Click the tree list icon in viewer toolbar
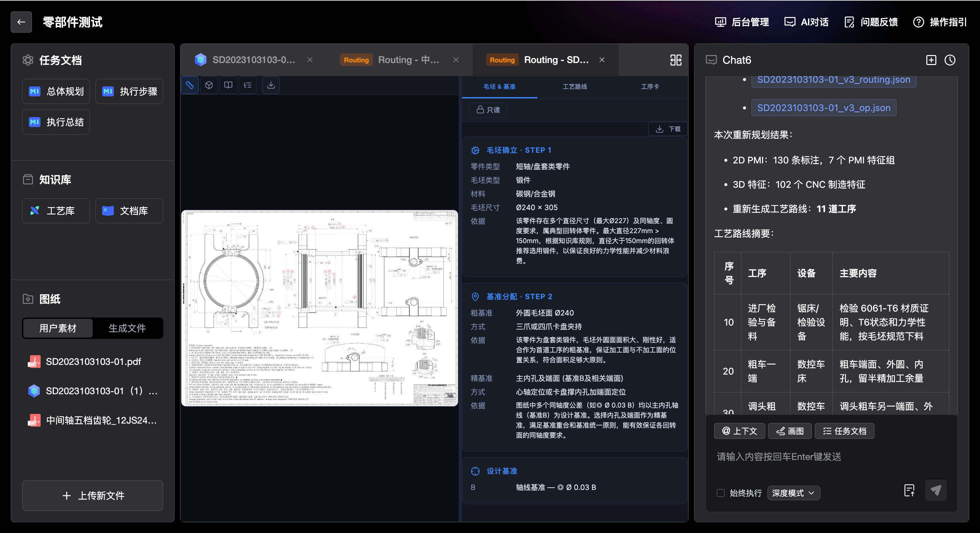The height and width of the screenshot is (533, 980). click(248, 85)
